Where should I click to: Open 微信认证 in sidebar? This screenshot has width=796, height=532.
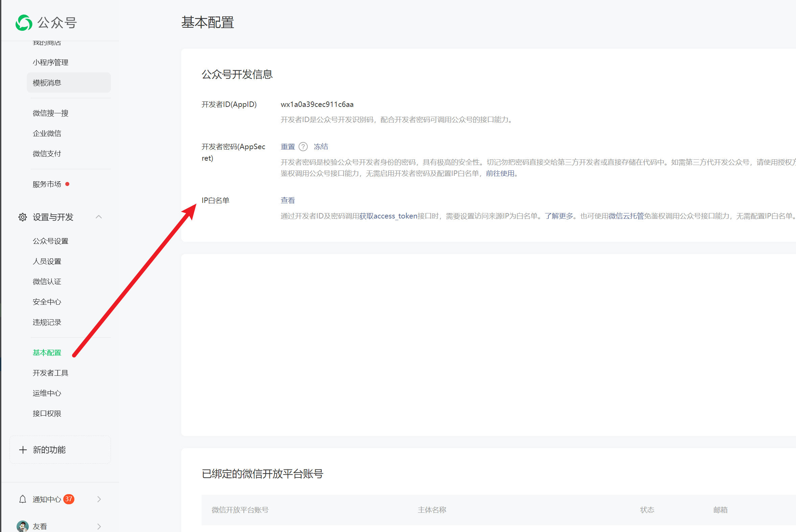point(47,282)
